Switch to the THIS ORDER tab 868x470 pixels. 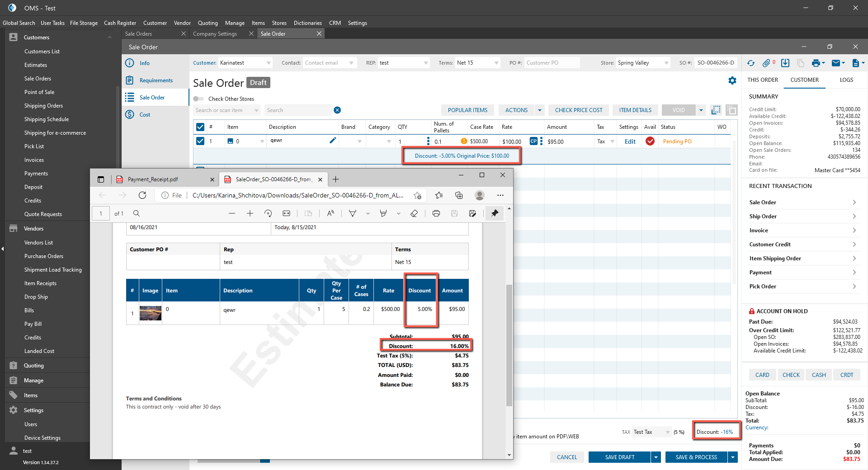(x=763, y=80)
